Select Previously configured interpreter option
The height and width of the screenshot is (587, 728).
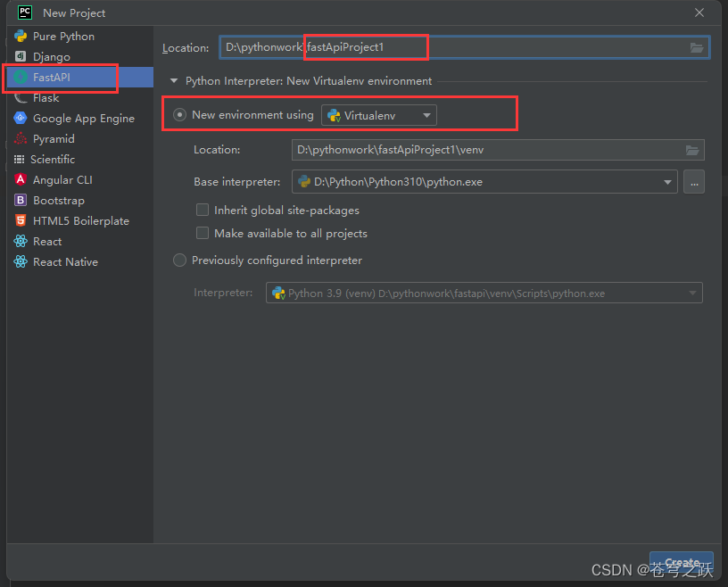tap(179, 260)
